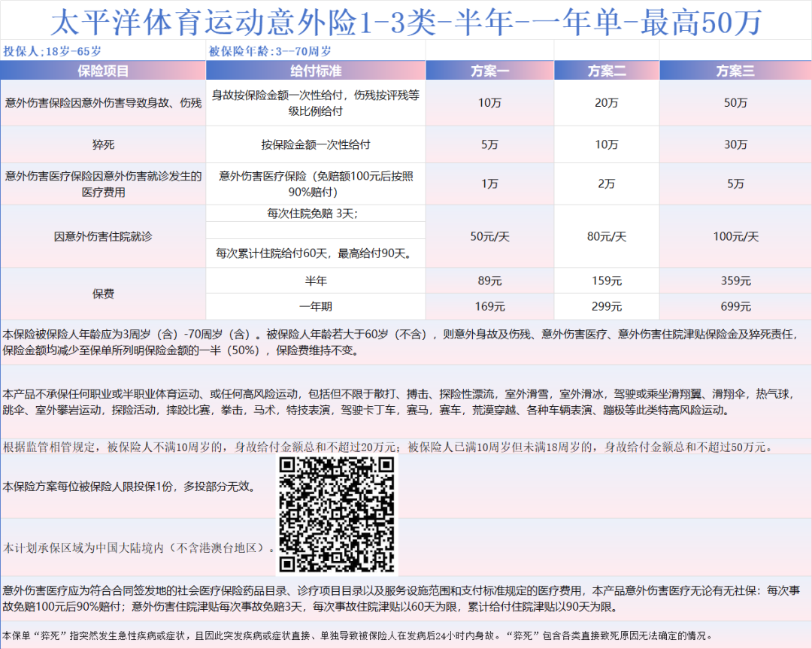Select medical coverage value 2万

point(607,184)
